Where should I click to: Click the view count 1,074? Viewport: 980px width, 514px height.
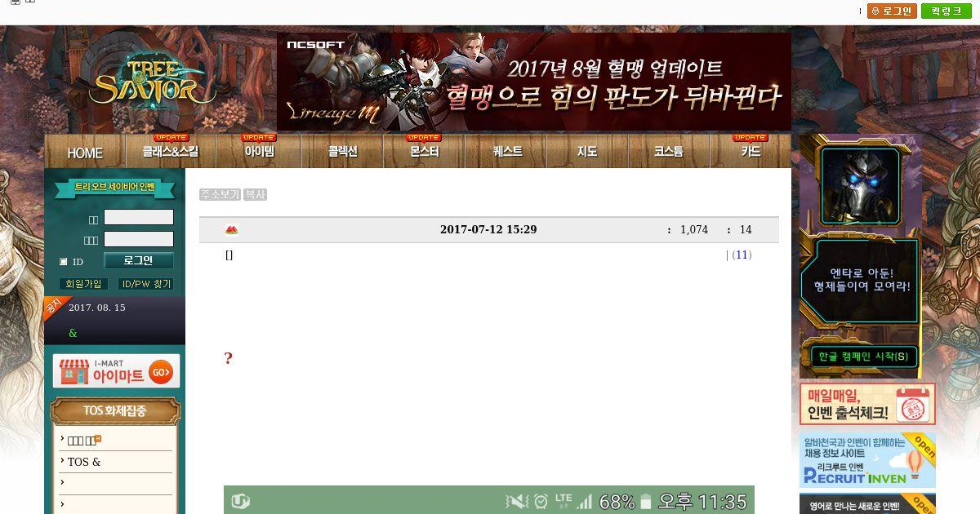coord(694,230)
